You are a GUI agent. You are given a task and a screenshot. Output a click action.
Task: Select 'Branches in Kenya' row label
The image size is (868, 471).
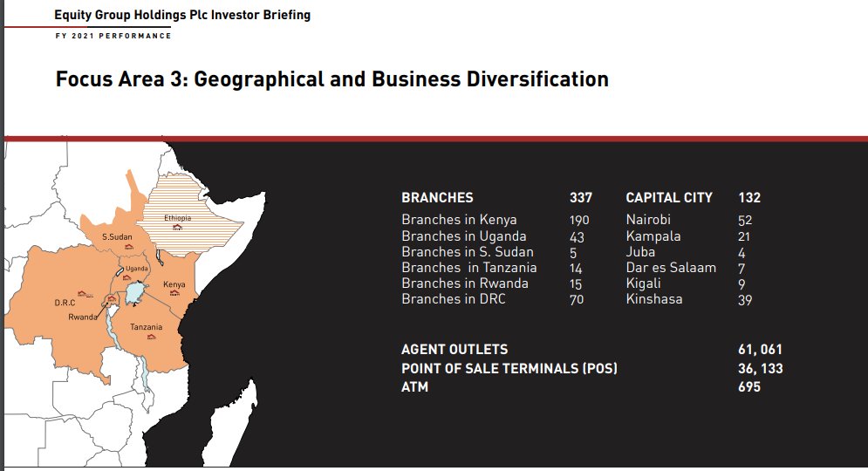click(x=459, y=220)
